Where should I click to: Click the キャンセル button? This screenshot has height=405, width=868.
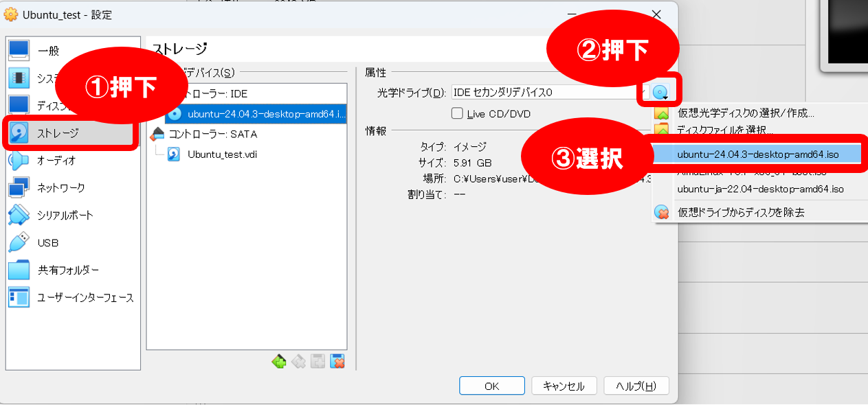click(564, 386)
